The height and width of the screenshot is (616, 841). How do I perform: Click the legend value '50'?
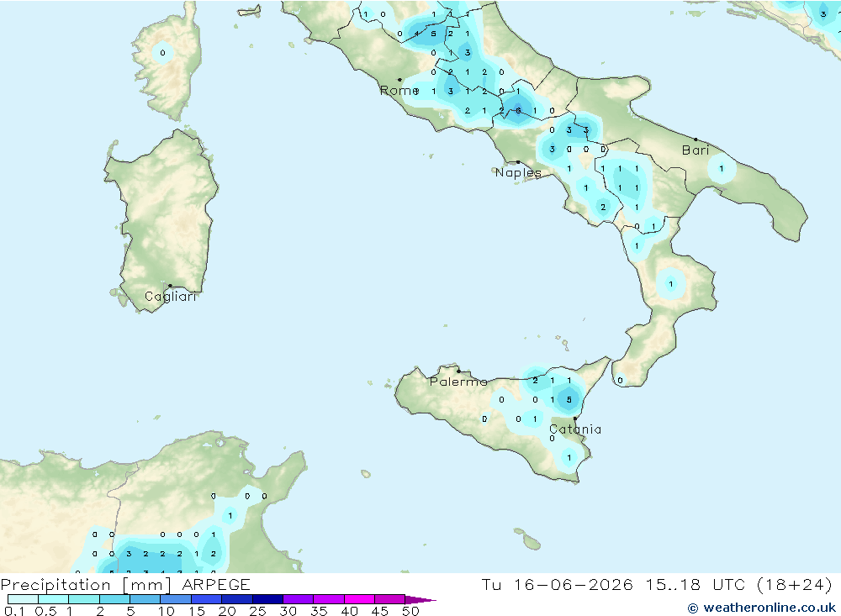410,611
